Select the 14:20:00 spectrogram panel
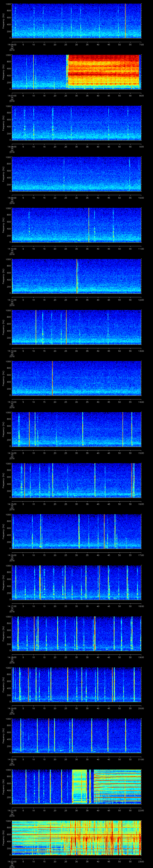153x868 pixels. 77,736
